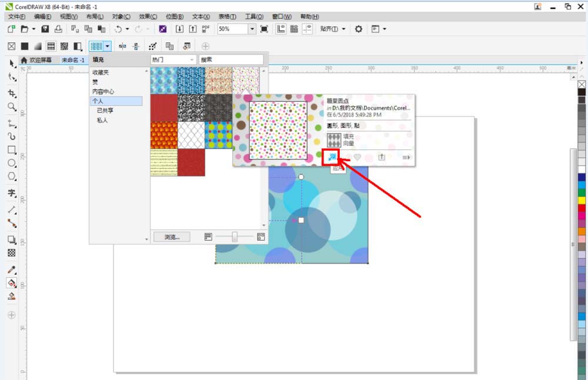Select 内容中心 in the fill list

[103, 92]
